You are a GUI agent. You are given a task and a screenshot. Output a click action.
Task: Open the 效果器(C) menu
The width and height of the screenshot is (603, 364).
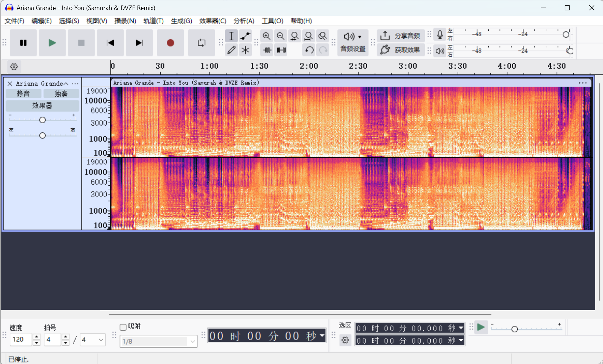[213, 21]
